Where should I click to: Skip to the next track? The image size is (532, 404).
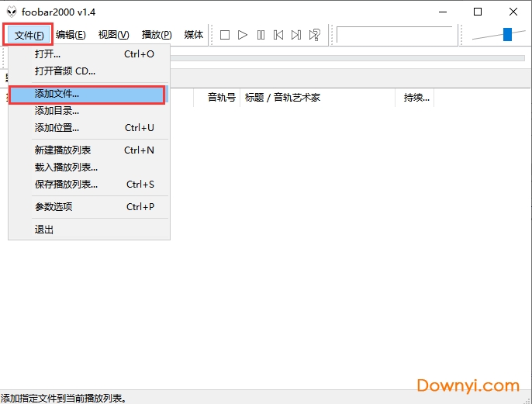pyautogui.click(x=296, y=35)
